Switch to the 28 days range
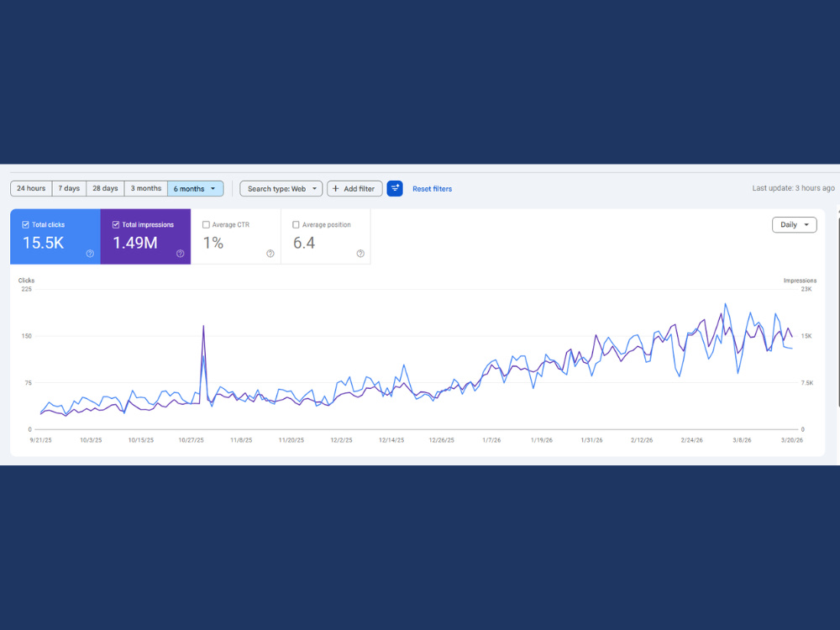840x630 pixels. click(x=105, y=188)
